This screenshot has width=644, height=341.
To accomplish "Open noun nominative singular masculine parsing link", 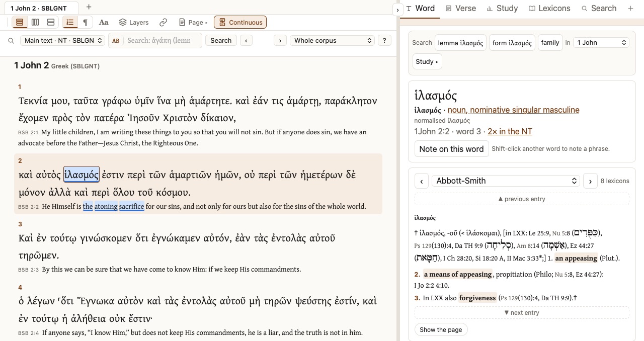I will (x=513, y=110).
